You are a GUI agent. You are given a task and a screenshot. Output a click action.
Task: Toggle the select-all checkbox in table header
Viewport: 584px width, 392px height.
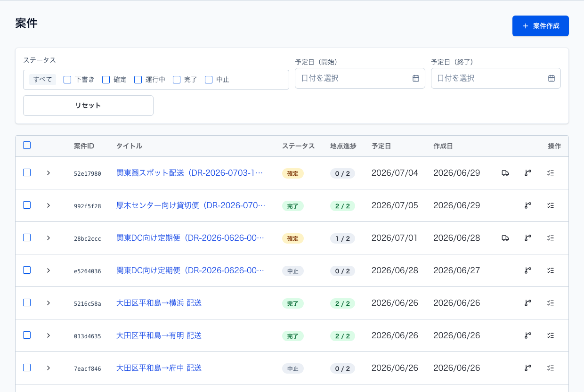coord(27,145)
